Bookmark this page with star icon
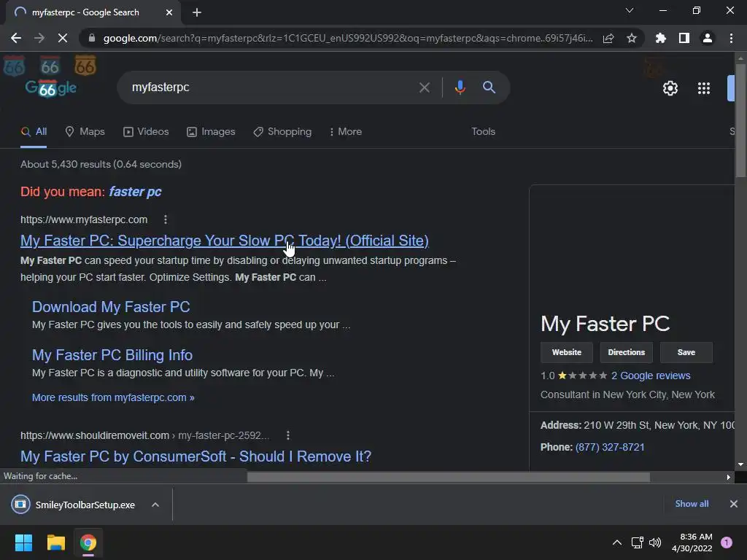The width and height of the screenshot is (747, 560). pyautogui.click(x=632, y=38)
